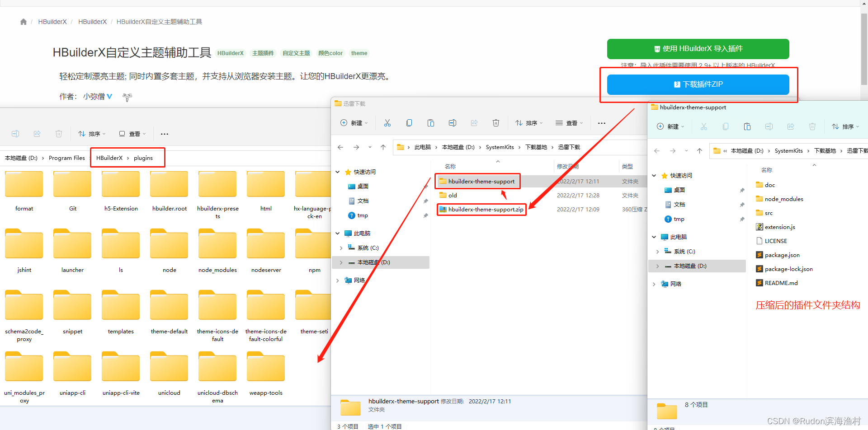Open 新建 dropdown in hbuilderx-theme-support window
This screenshot has height=430, width=868.
[670, 126]
